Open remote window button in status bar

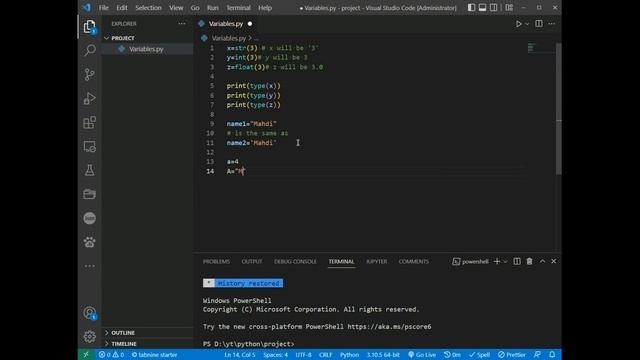(x=86, y=355)
